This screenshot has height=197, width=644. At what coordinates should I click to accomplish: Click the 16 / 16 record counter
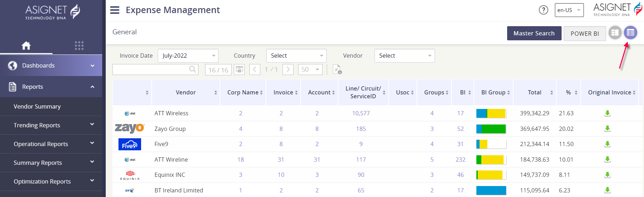point(218,70)
